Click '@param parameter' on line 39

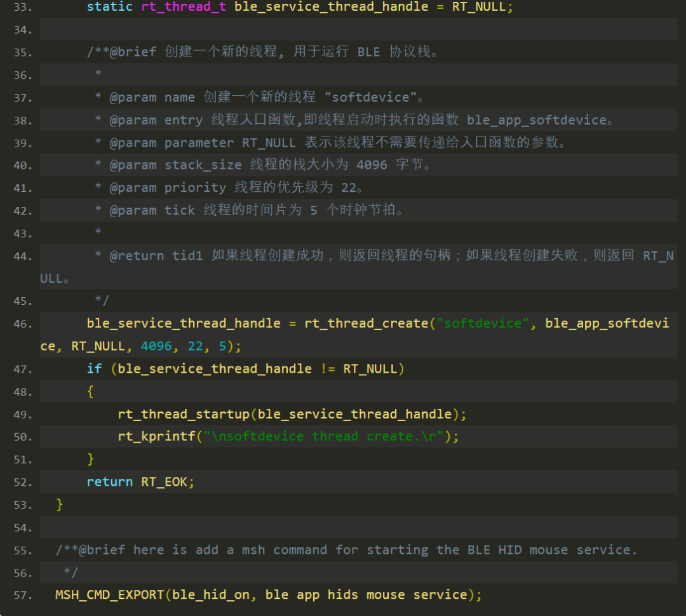point(172,143)
